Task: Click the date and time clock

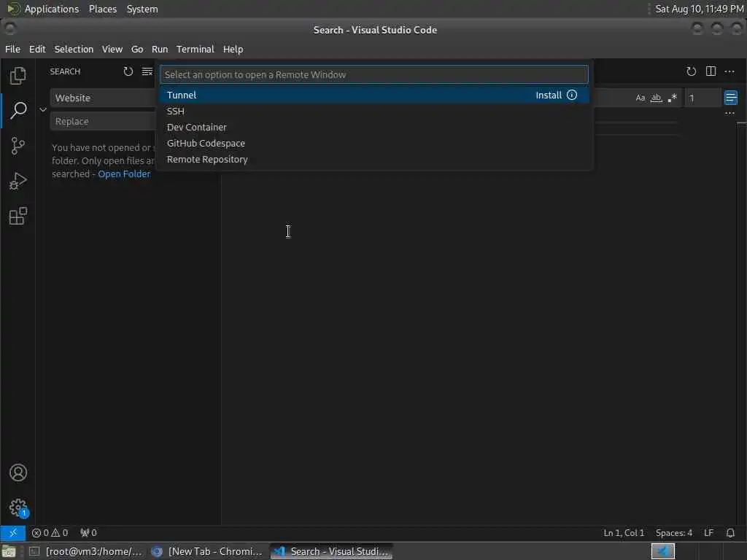Action: (699, 9)
